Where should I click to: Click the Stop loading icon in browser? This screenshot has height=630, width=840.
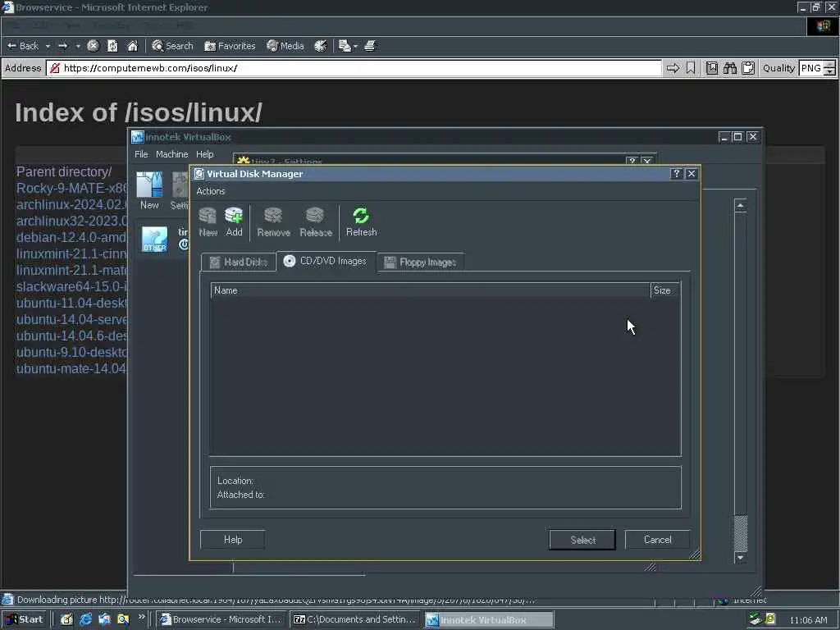[93, 46]
